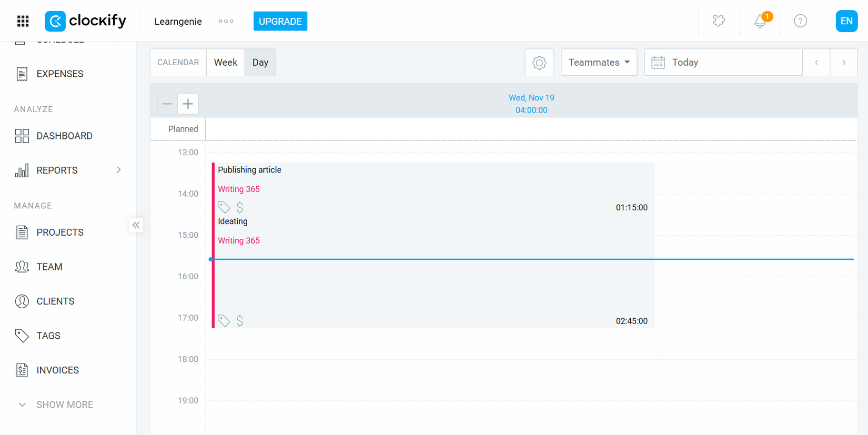Screen dimensions: 868x435
Task: Open the workspace three-dots menu
Action: pyautogui.click(x=226, y=21)
